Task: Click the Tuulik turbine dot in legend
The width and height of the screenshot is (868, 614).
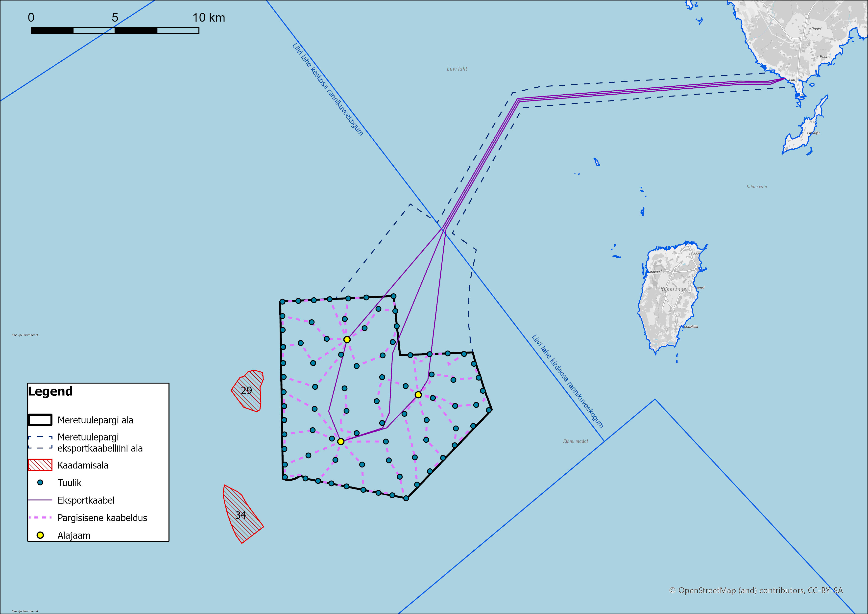Action: 40,482
